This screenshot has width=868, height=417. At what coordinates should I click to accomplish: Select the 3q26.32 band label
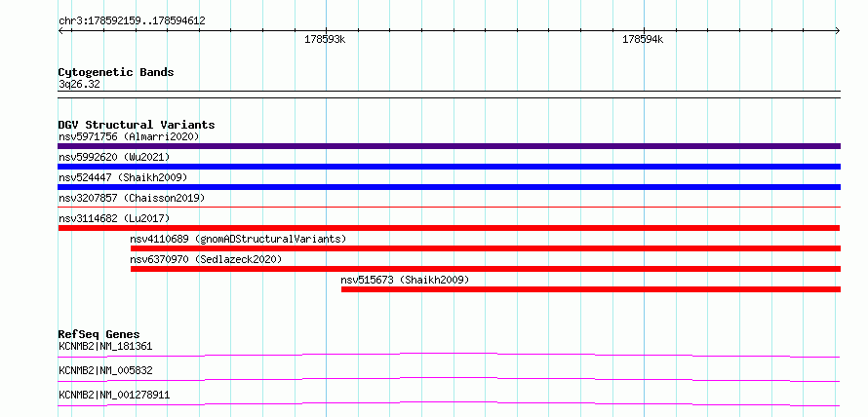click(79, 85)
